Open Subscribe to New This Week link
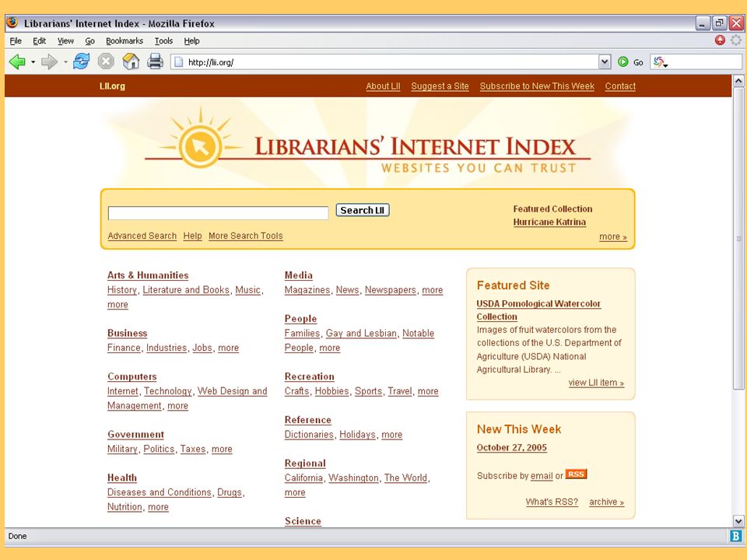This screenshot has height=560, width=747. (537, 86)
